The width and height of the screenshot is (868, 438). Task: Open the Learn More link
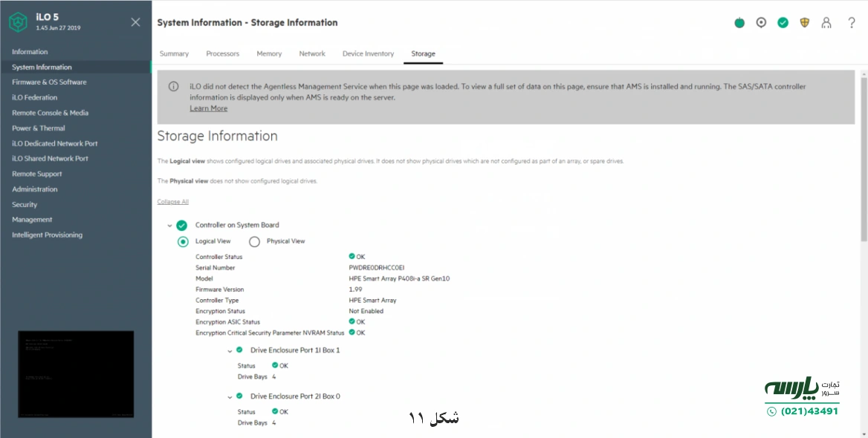point(208,108)
